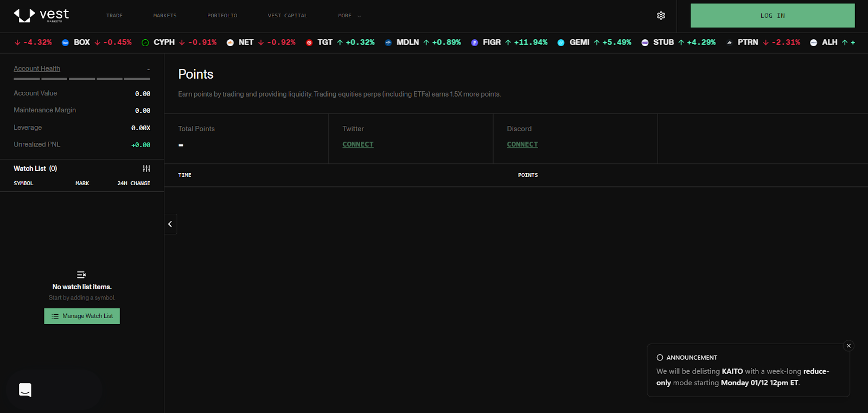Connect Discord account link

tap(522, 144)
